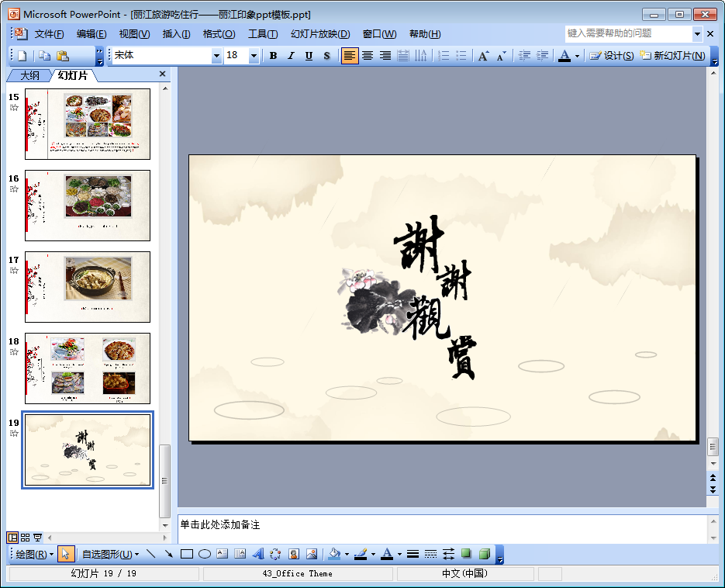Select slide 18 thumbnail
The height and width of the screenshot is (588, 725).
tap(88, 368)
